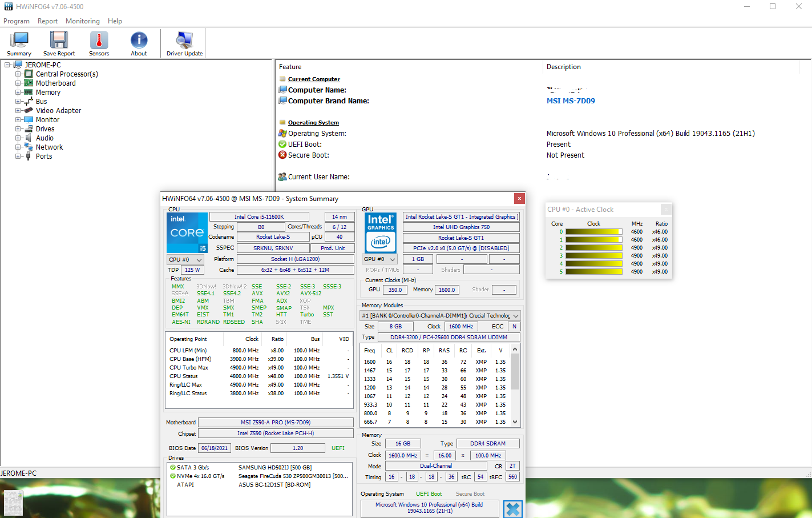Open the GPU #0 selector dropdown

(x=379, y=259)
